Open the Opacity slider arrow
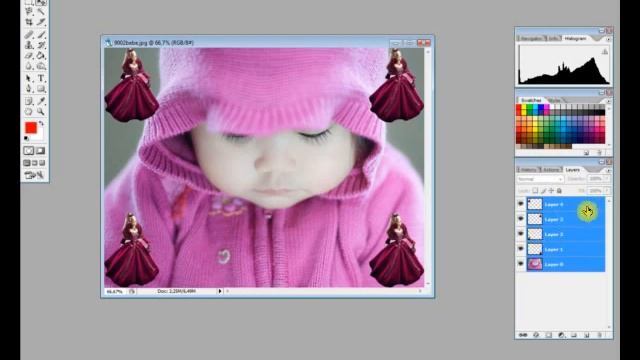The image size is (640, 360). coord(607,179)
